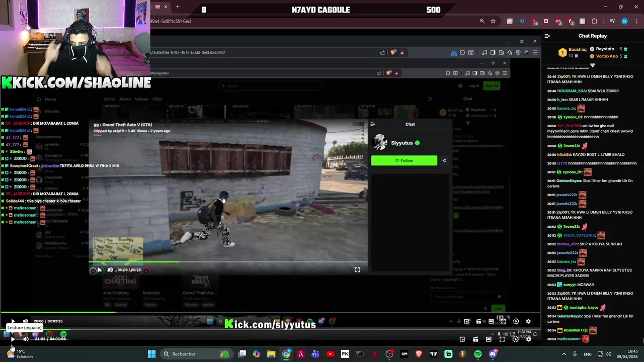Screen dimensions: 644x362
Task: Switch input language ENG in the system tray
Action: coord(587,354)
